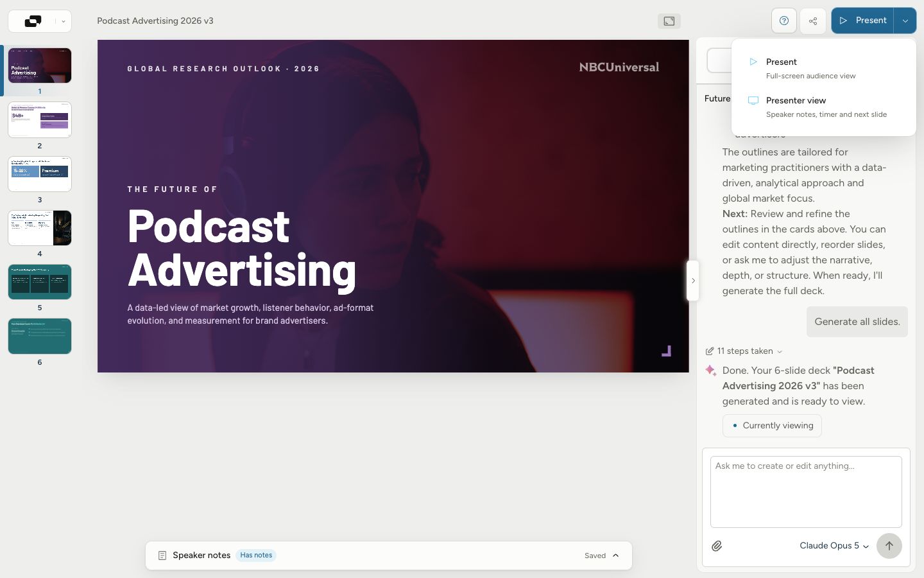
Task: Choose Present full-screen audience view
Action: coord(823,68)
